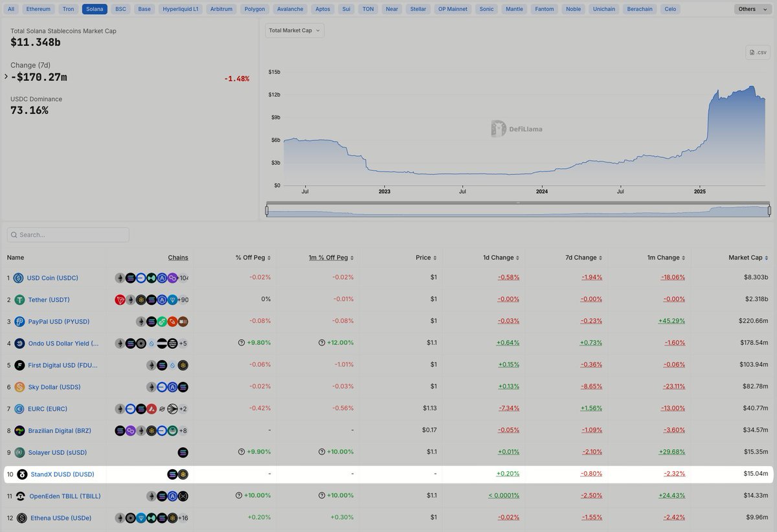
Task: Click the USD Coin token logo
Action: click(x=19, y=278)
